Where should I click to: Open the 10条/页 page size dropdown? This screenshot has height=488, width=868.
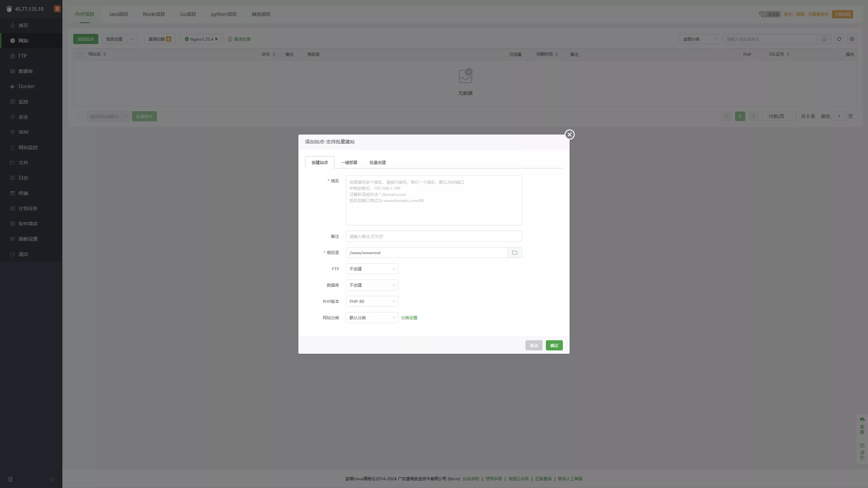click(778, 116)
